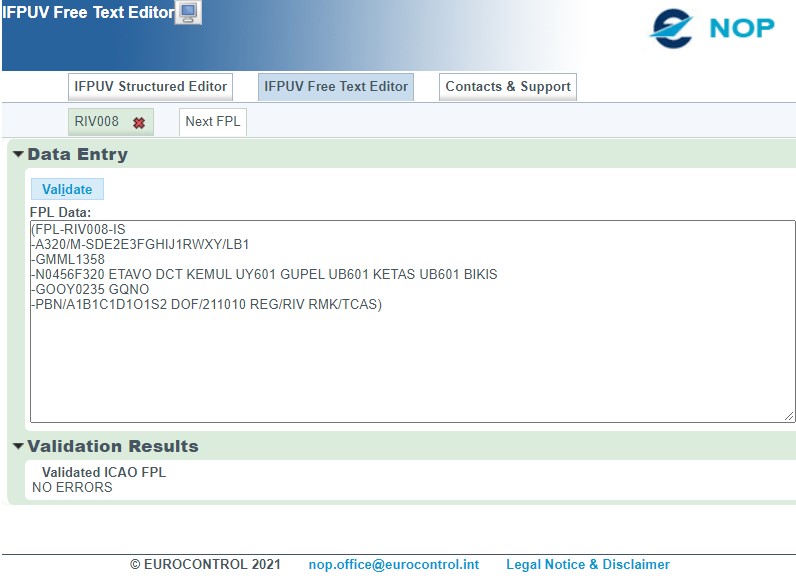Click the 'IFPUV Free Text Editor' header title
This screenshot has width=796, height=587.
tap(88, 12)
